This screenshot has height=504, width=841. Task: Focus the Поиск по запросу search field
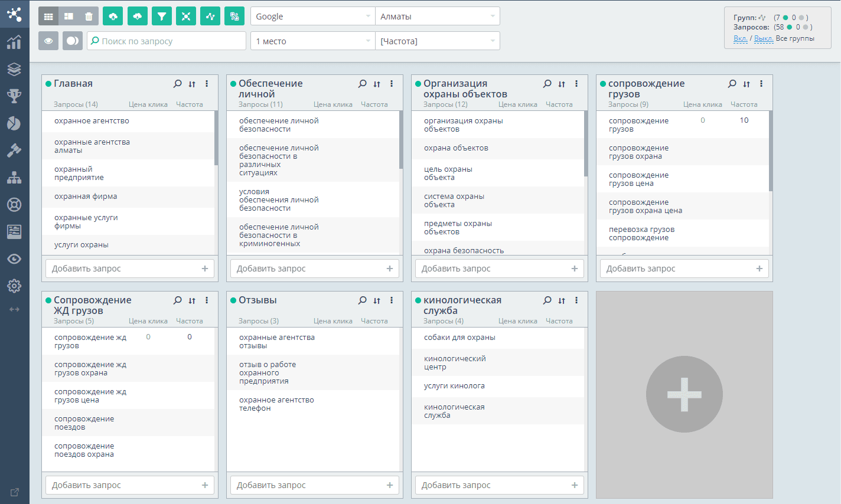click(167, 41)
